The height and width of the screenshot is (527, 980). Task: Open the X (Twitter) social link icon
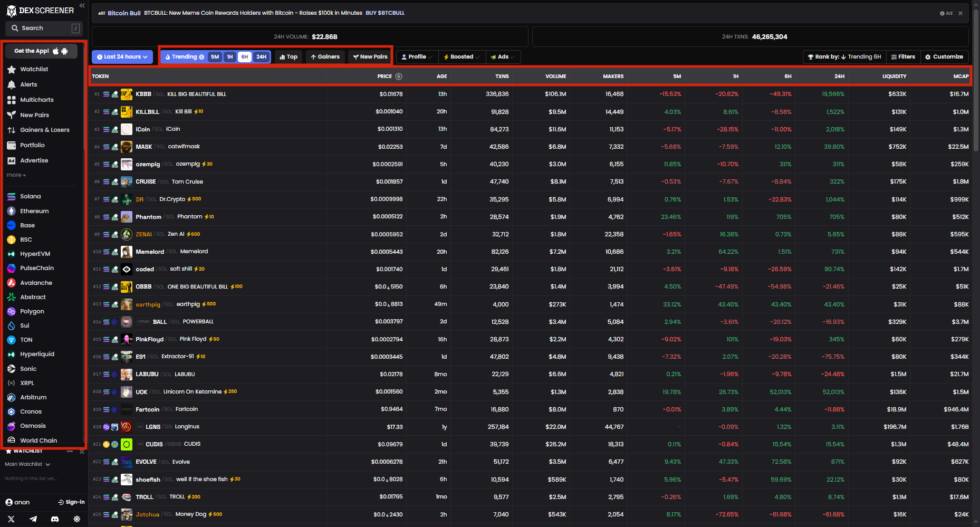11,519
